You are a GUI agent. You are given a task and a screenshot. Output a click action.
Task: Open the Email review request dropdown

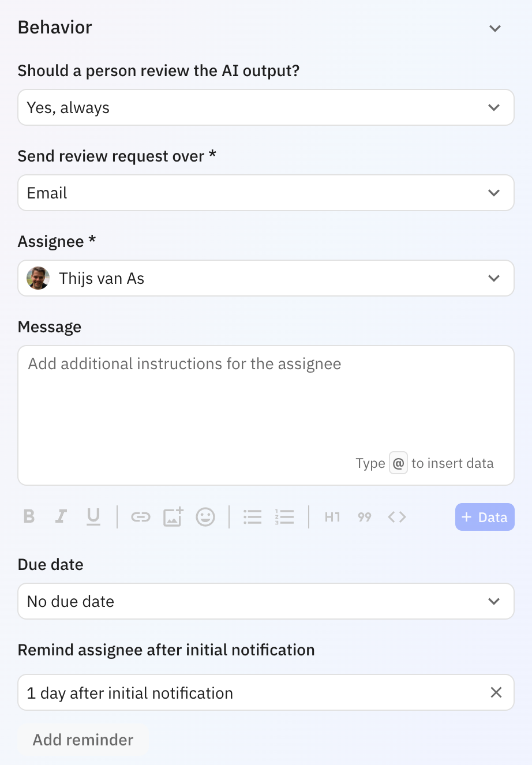(265, 193)
